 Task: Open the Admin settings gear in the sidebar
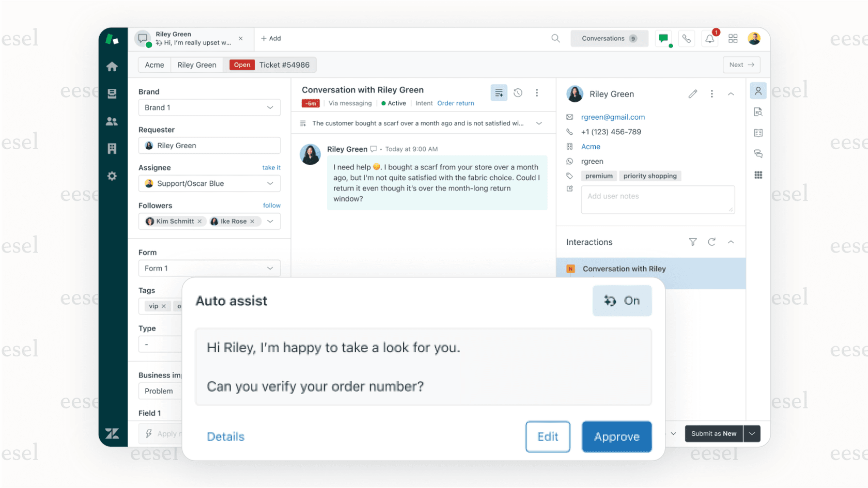click(x=112, y=176)
